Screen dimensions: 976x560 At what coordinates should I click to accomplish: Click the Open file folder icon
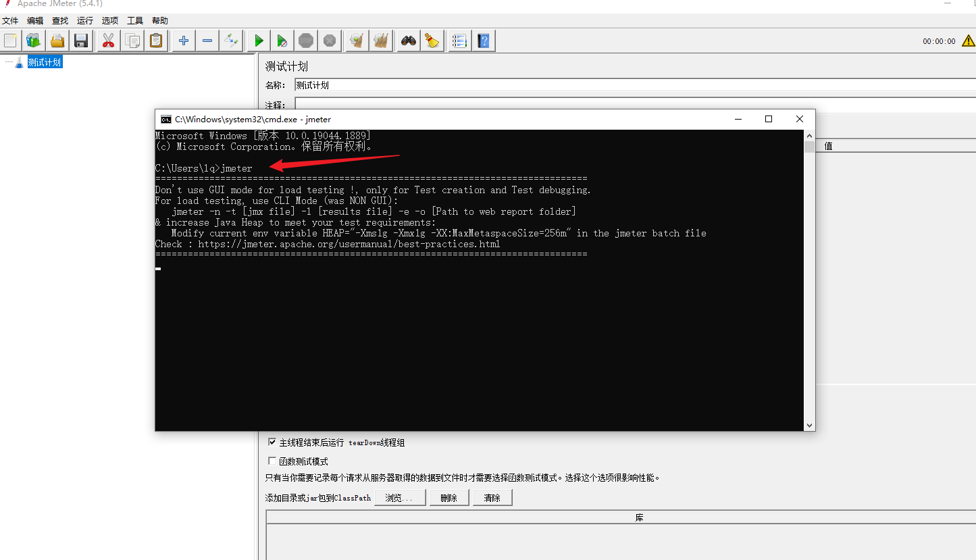tap(57, 41)
